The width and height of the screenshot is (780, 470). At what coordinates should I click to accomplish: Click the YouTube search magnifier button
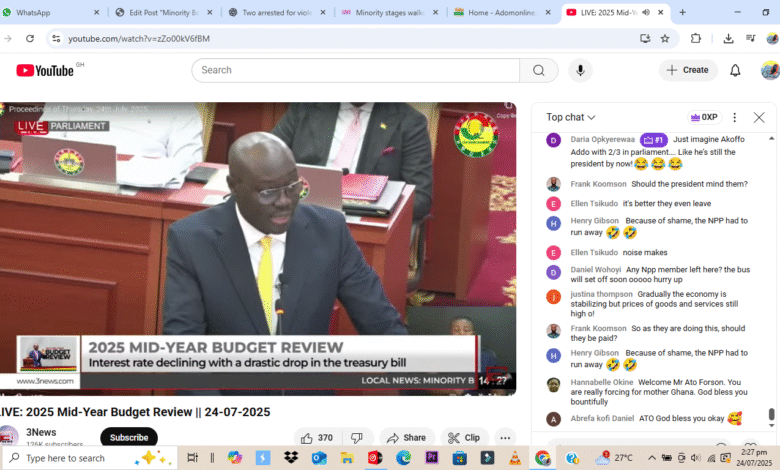pyautogui.click(x=538, y=70)
